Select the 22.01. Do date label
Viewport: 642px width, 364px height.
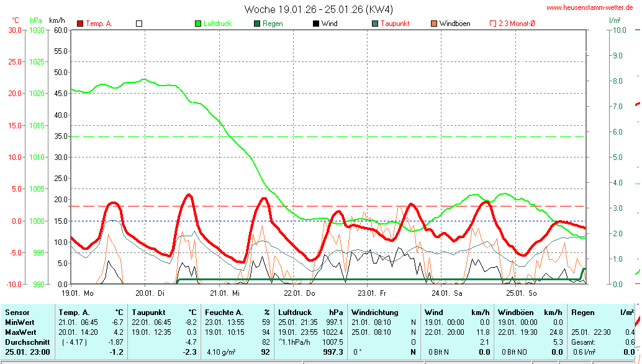point(300,293)
